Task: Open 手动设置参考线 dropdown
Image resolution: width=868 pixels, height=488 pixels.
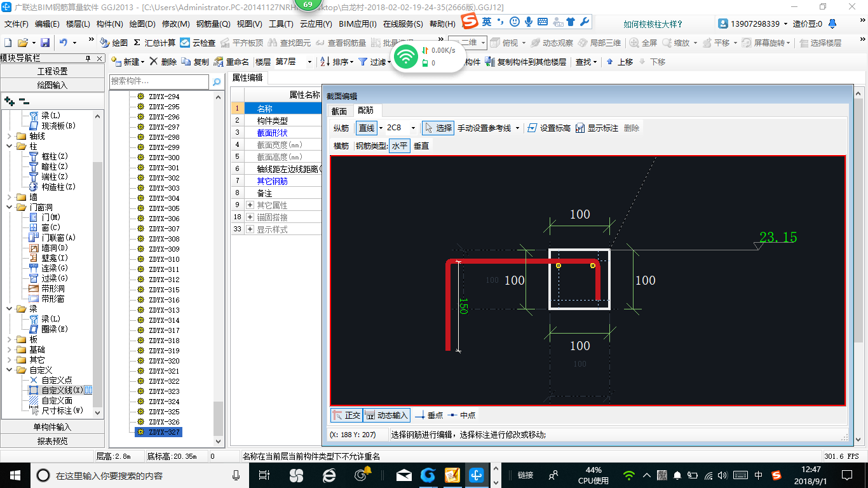Action: pos(517,128)
